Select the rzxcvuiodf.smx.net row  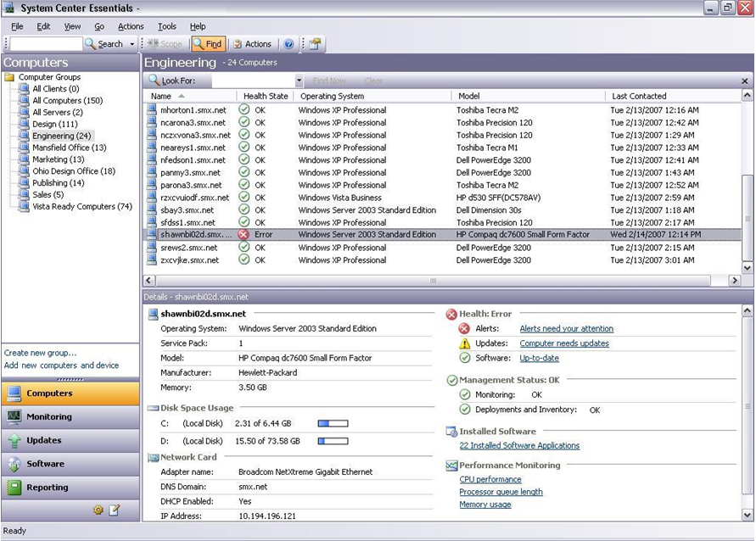tap(443, 198)
